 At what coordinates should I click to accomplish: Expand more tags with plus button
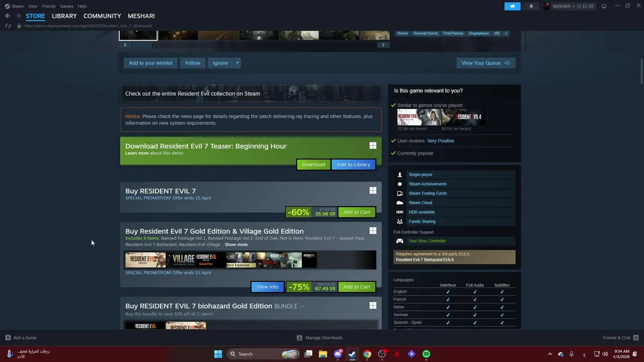tap(506, 33)
